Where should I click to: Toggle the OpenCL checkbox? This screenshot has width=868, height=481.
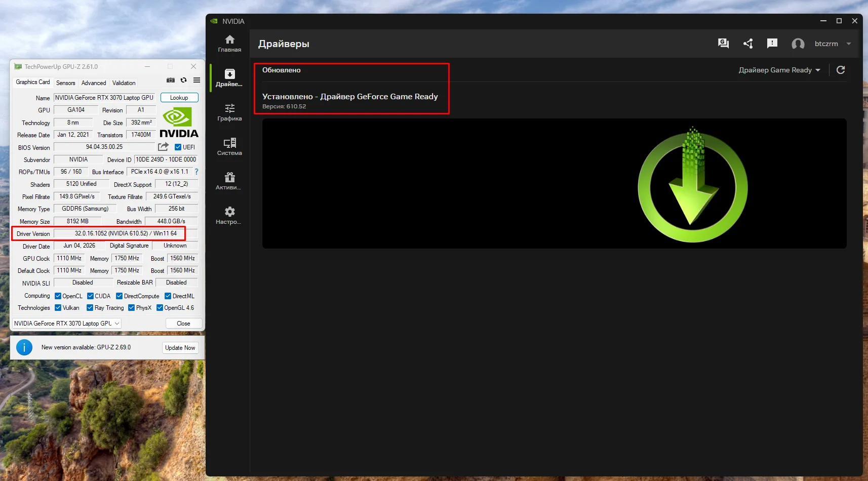click(58, 296)
